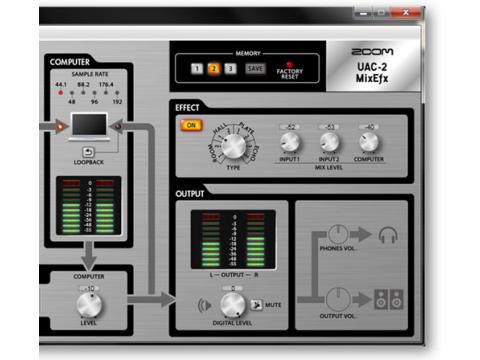Viewport: 480px width, 360px height.
Task: Click the memory SAVE button
Action: tap(255, 69)
